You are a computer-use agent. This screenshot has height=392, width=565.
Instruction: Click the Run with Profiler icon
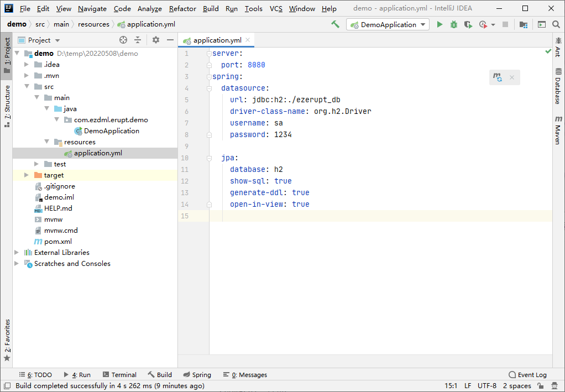coord(483,24)
